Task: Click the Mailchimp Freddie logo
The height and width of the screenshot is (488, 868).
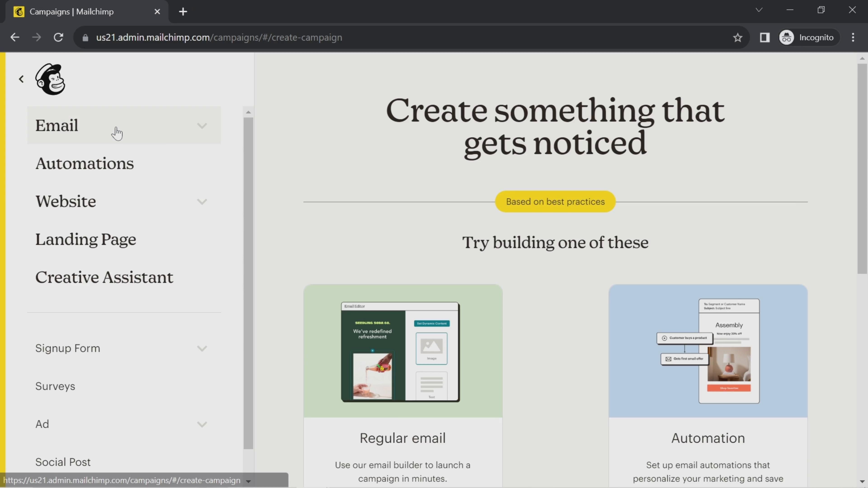Action: [50, 79]
